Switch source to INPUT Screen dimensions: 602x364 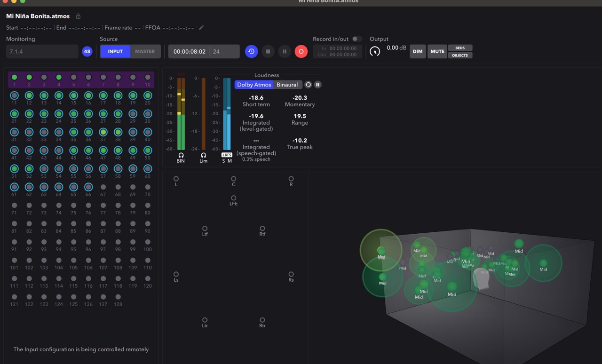[x=115, y=51]
